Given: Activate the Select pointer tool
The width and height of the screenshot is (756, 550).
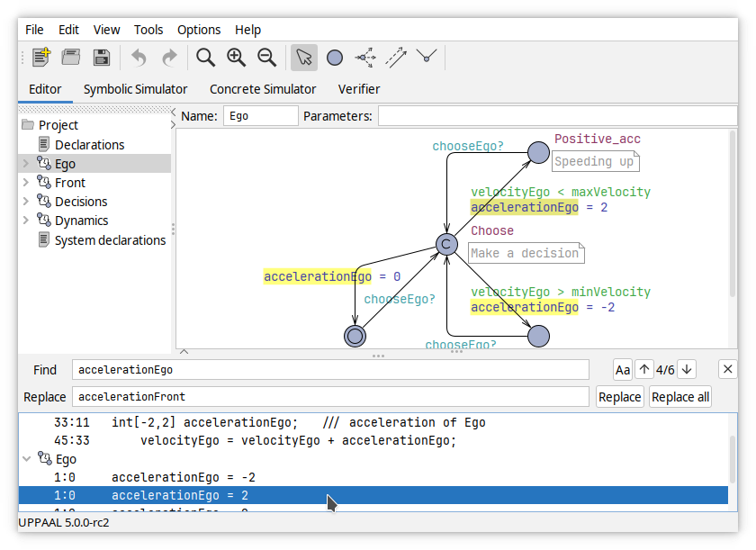Looking at the screenshot, I should click(304, 58).
